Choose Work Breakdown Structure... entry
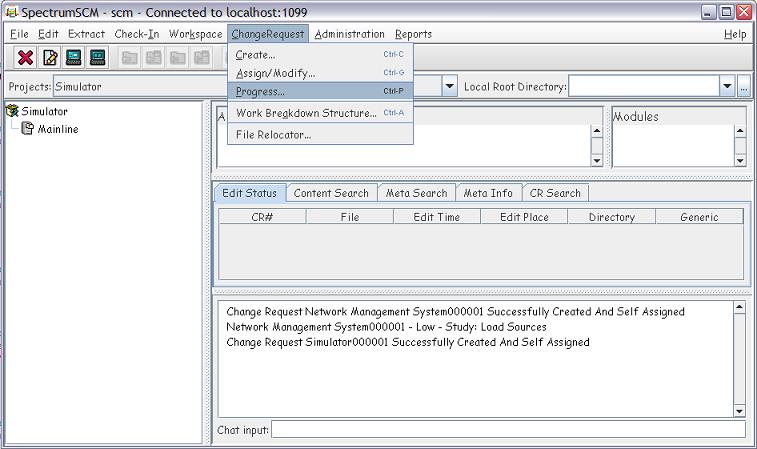 [320, 113]
